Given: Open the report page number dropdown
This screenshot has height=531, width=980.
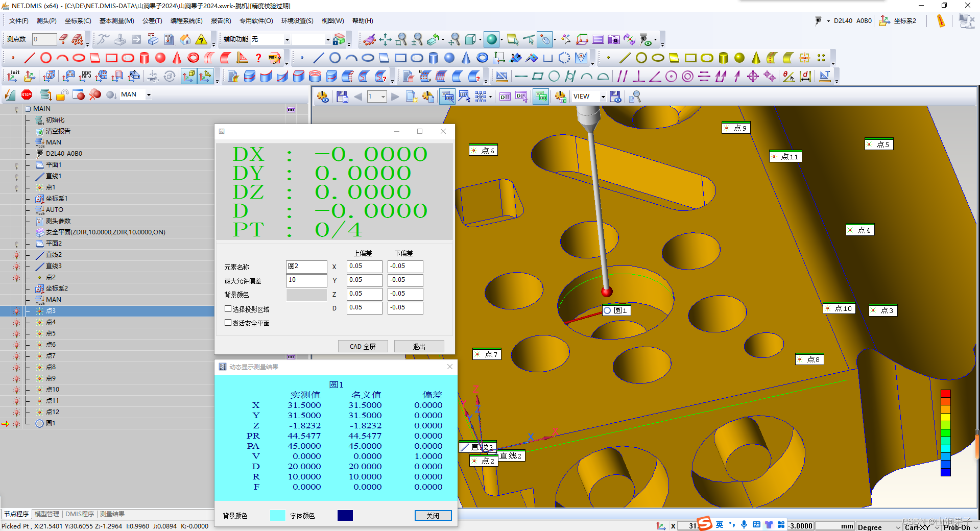Looking at the screenshot, I should [x=383, y=96].
